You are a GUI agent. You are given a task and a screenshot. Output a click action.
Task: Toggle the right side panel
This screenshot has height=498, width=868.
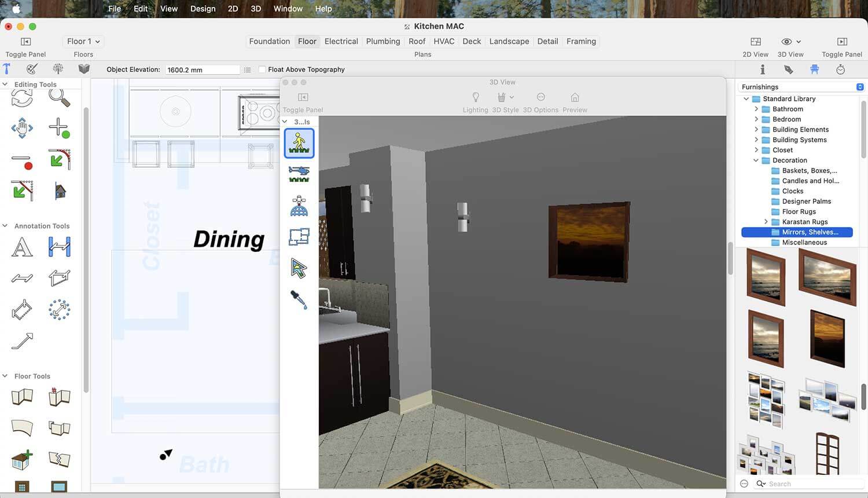pos(841,42)
